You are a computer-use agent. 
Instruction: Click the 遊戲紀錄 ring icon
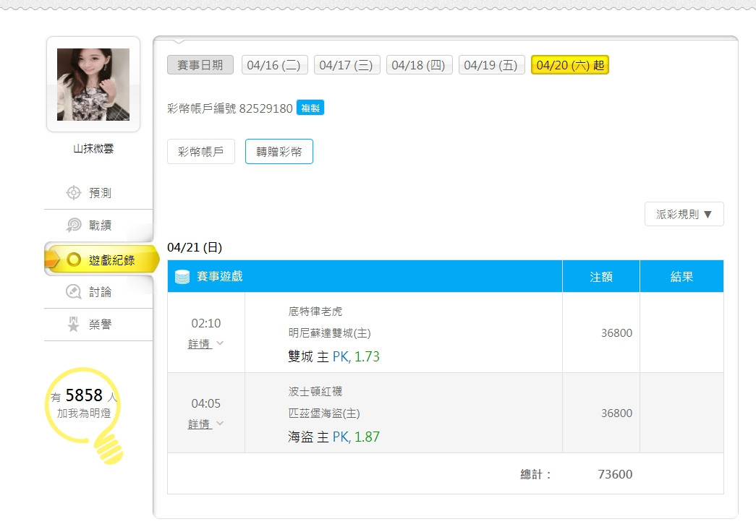[x=74, y=259]
